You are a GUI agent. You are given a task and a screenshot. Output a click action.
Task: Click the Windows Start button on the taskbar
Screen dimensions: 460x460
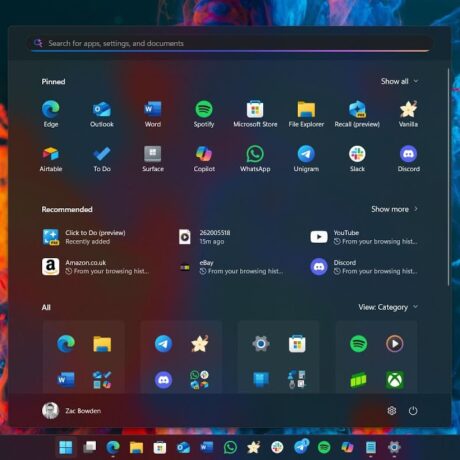(x=66, y=447)
